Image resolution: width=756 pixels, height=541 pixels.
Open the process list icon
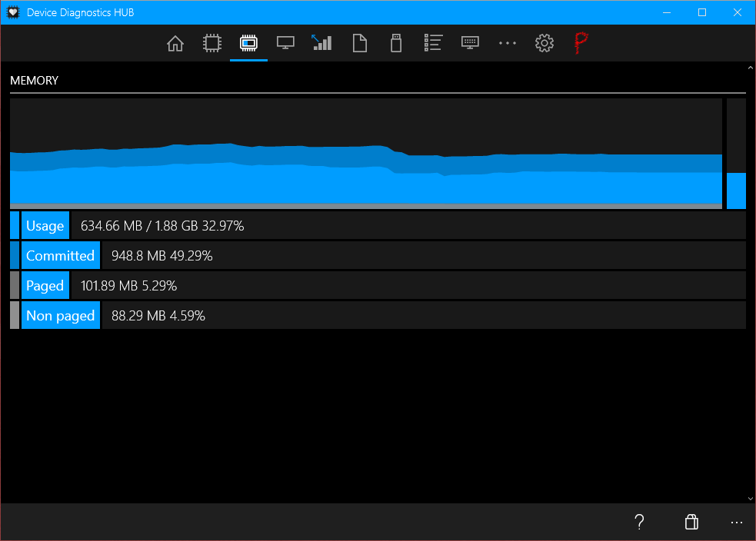click(x=433, y=43)
